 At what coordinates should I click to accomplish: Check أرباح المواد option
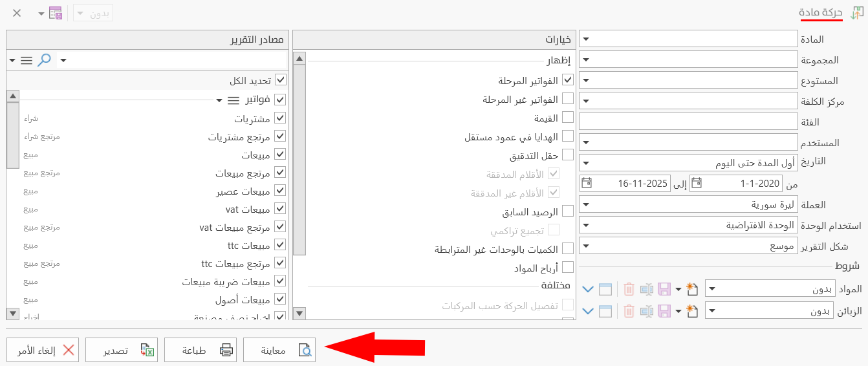click(568, 267)
